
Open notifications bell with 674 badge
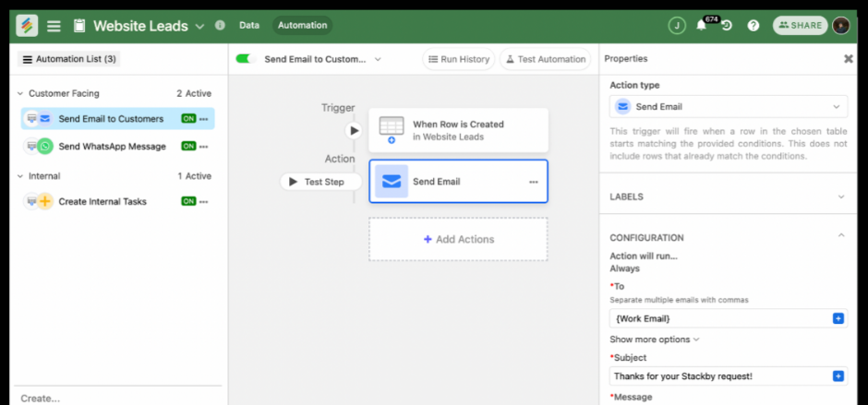pyautogui.click(x=702, y=26)
